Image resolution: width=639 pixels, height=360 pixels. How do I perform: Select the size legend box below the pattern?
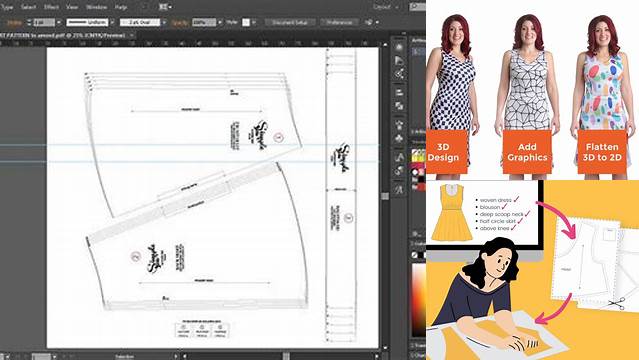point(202,329)
